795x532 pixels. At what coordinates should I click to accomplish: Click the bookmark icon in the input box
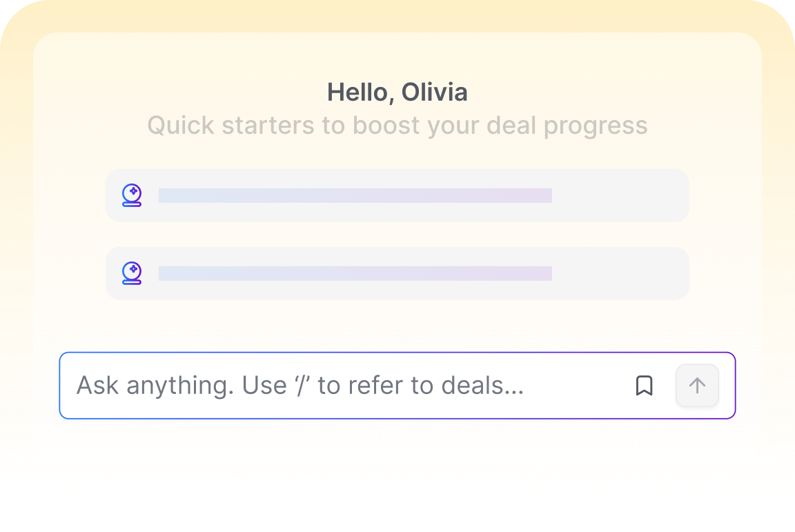(x=644, y=386)
